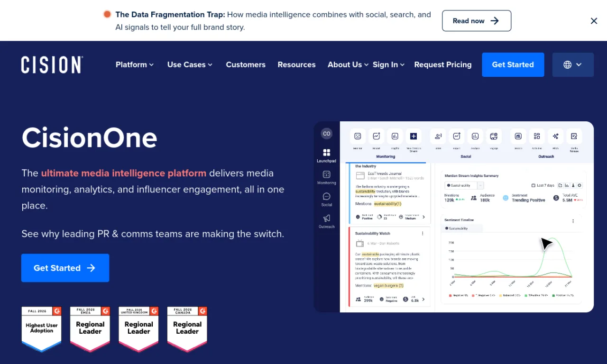
Task: Click the Canada Regional Leader badge
Action: tap(187, 329)
